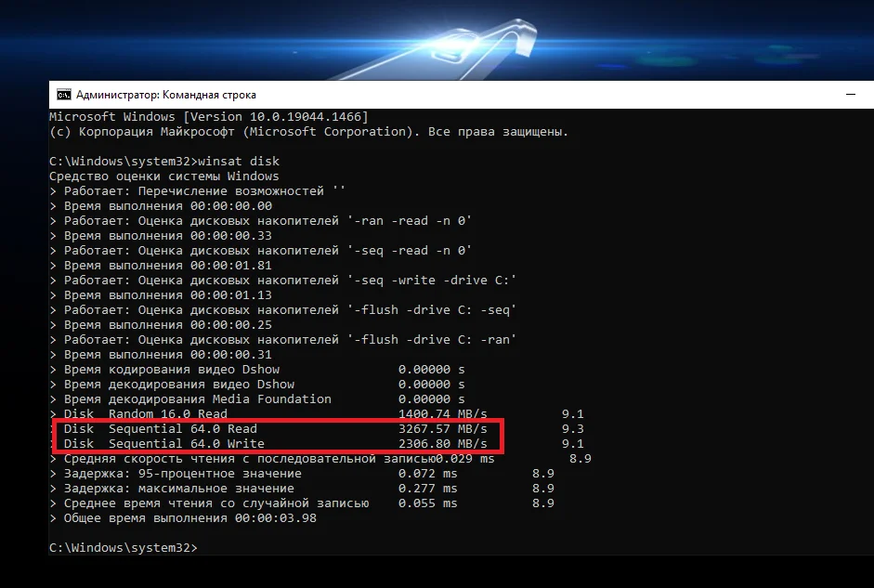Click the 'Disk Sequential 64.0 Read' label
The height and width of the screenshot is (588, 874).
point(160,429)
